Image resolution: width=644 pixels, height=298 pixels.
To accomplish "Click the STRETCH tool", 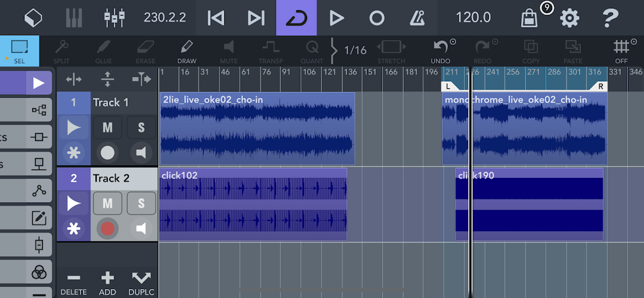I will 391,51.
